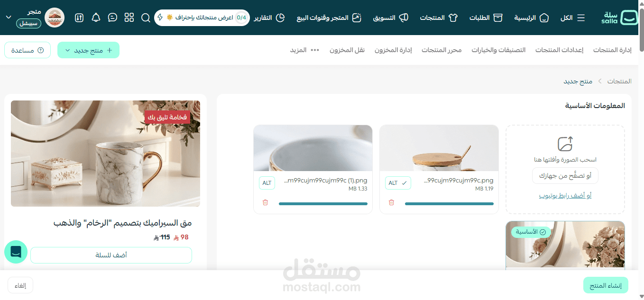Viewport: 644px width, 300px height.
Task: Click the product preview marble mug image
Action: pos(105,154)
